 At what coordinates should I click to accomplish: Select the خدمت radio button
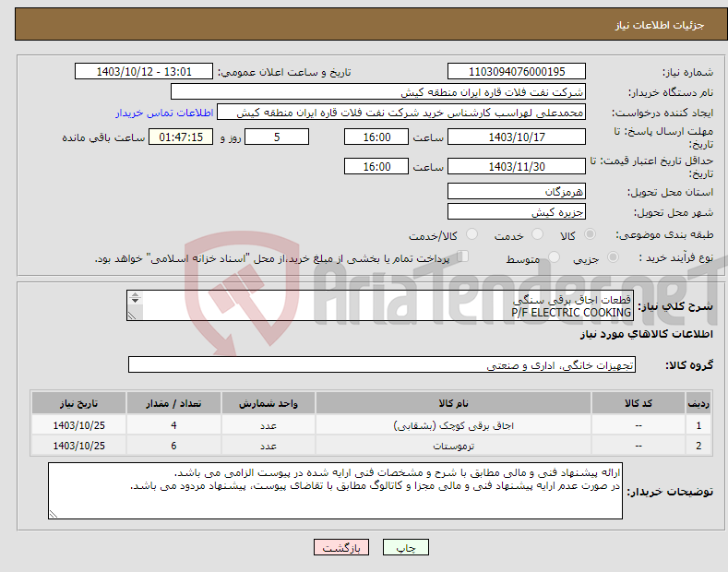click(537, 234)
